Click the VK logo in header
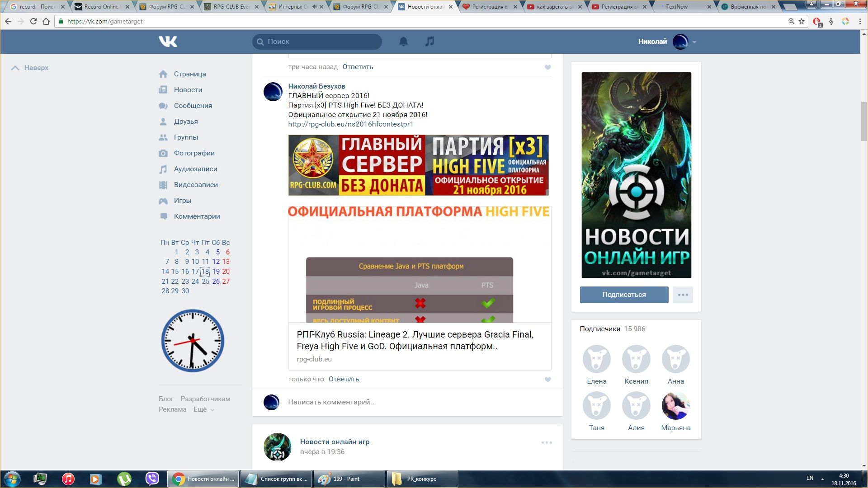The width and height of the screenshot is (868, 488). 168,42
